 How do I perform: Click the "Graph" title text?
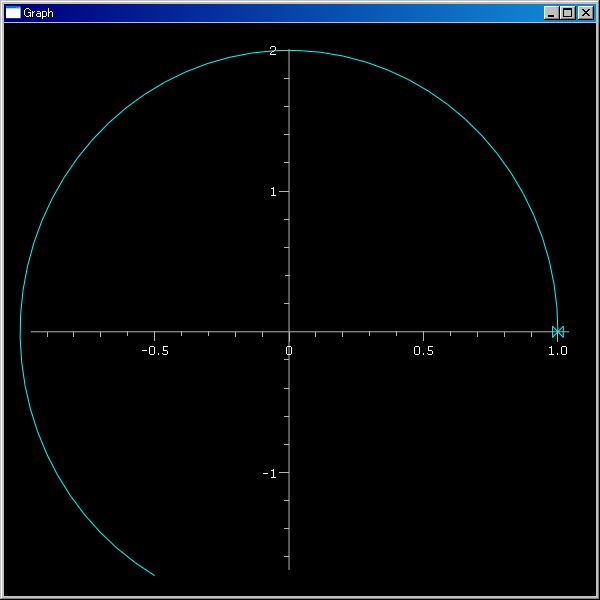click(x=38, y=13)
